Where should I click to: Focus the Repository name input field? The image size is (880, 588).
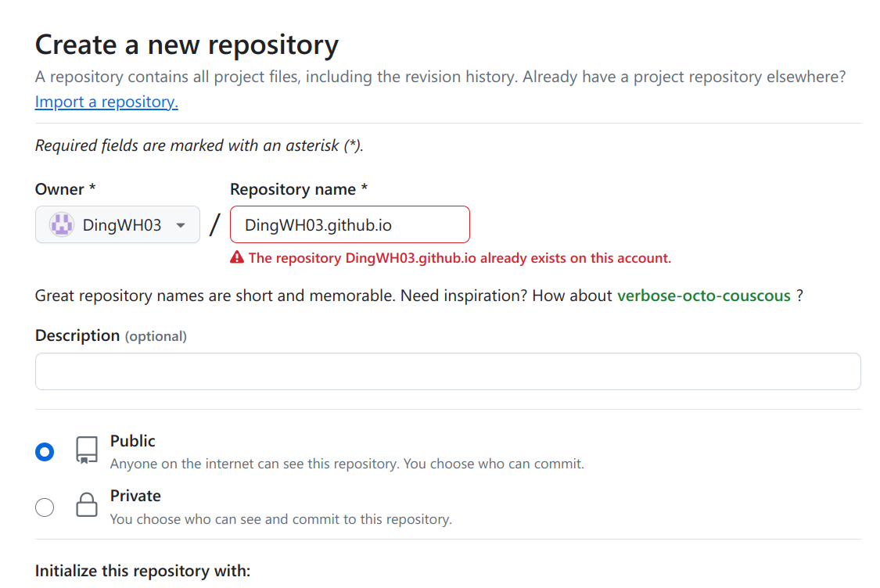tap(350, 225)
